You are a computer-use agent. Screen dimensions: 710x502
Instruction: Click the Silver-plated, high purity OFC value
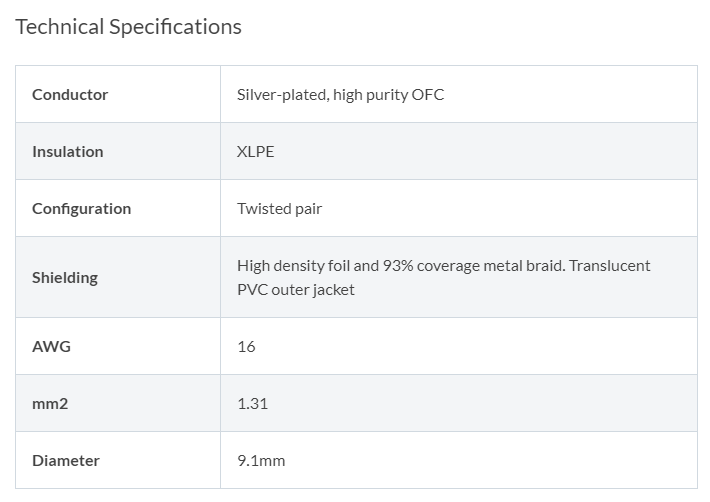341,95
